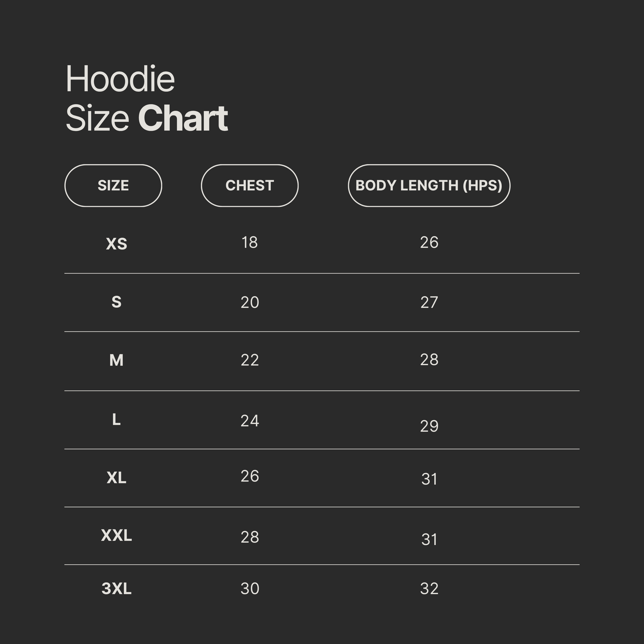Select the 3XL size label

[x=116, y=588]
